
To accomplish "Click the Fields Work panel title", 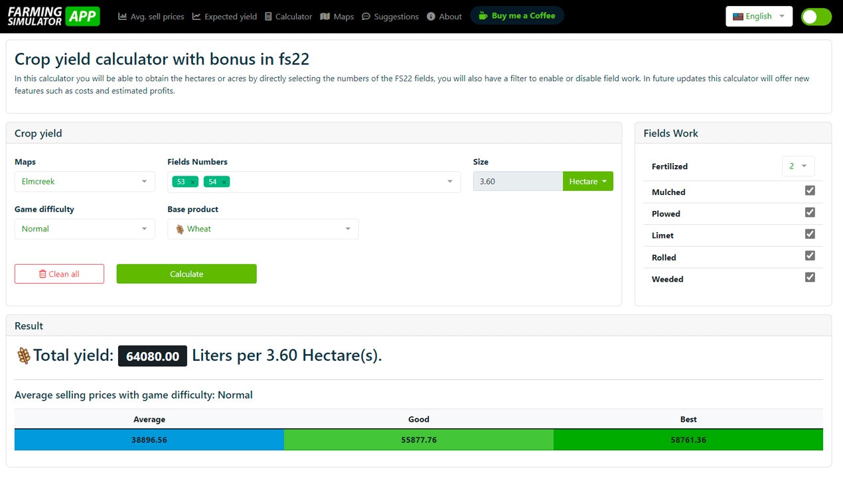I will [670, 133].
